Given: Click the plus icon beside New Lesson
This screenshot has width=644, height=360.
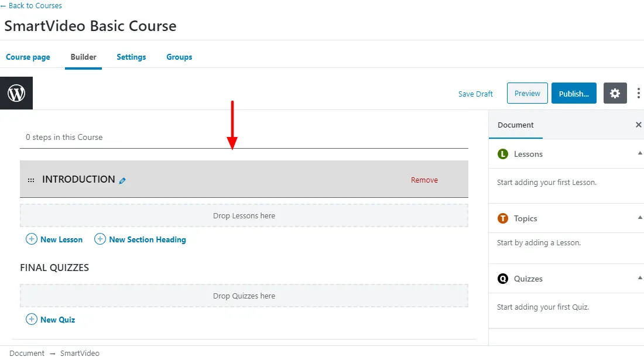Looking at the screenshot, I should point(32,239).
